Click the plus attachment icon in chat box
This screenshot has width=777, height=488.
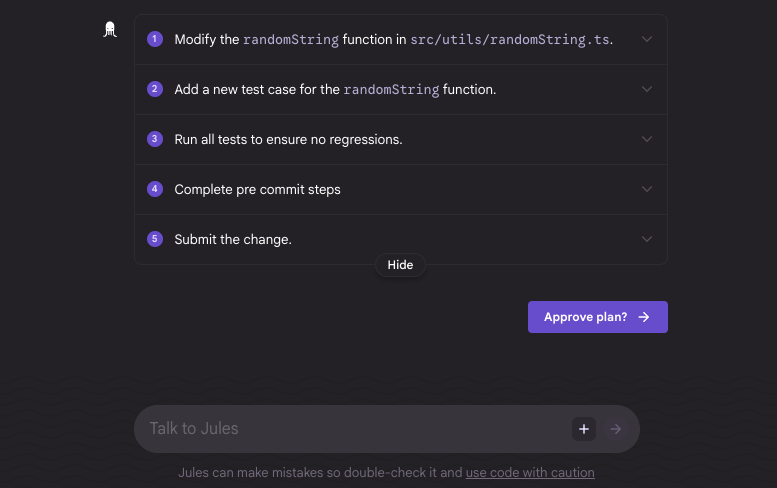(584, 429)
